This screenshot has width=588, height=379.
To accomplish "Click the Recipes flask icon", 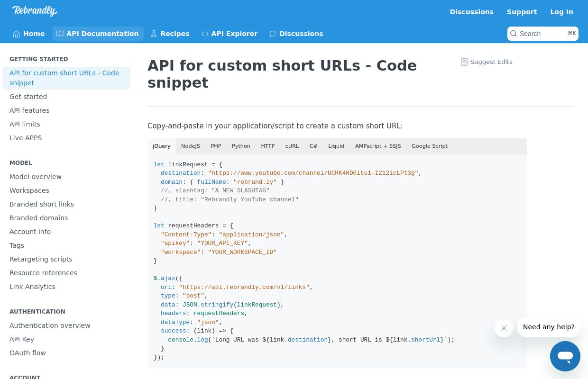I will pyautogui.click(x=154, y=34).
